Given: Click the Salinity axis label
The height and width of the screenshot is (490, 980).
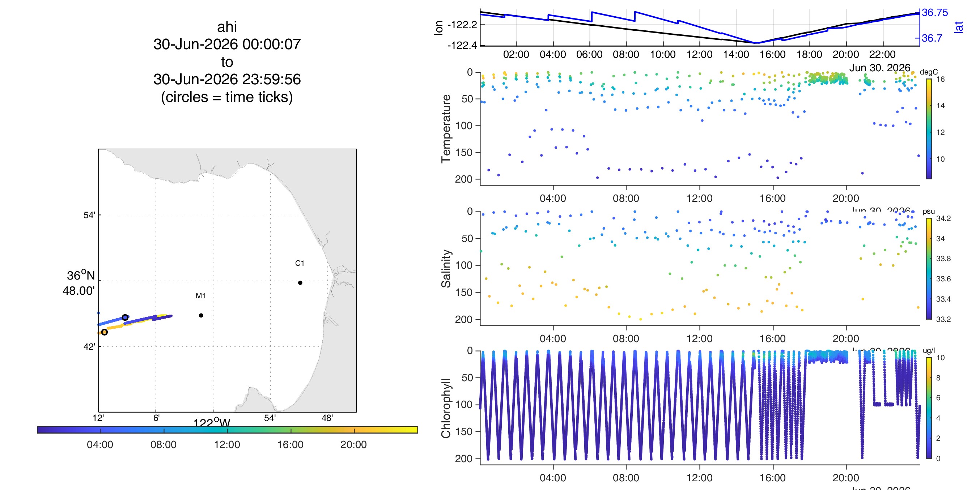Looking at the screenshot, I should 446,269.
